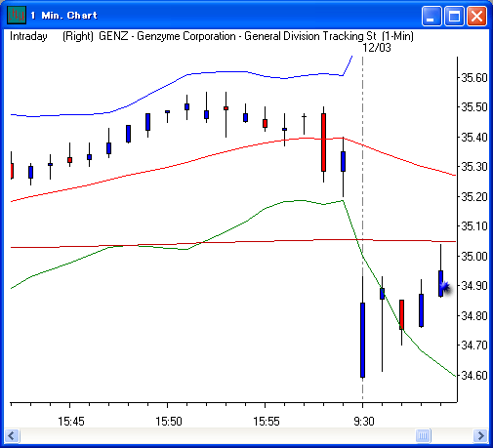493x448 pixels.
Task: Click the 12/03 date marker label
Action: [377, 48]
